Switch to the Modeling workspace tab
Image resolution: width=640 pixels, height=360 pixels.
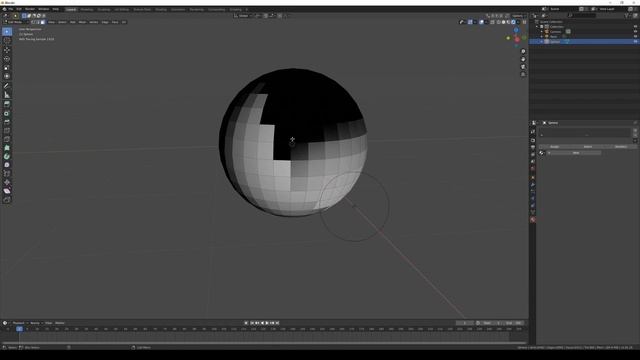pyautogui.click(x=87, y=9)
